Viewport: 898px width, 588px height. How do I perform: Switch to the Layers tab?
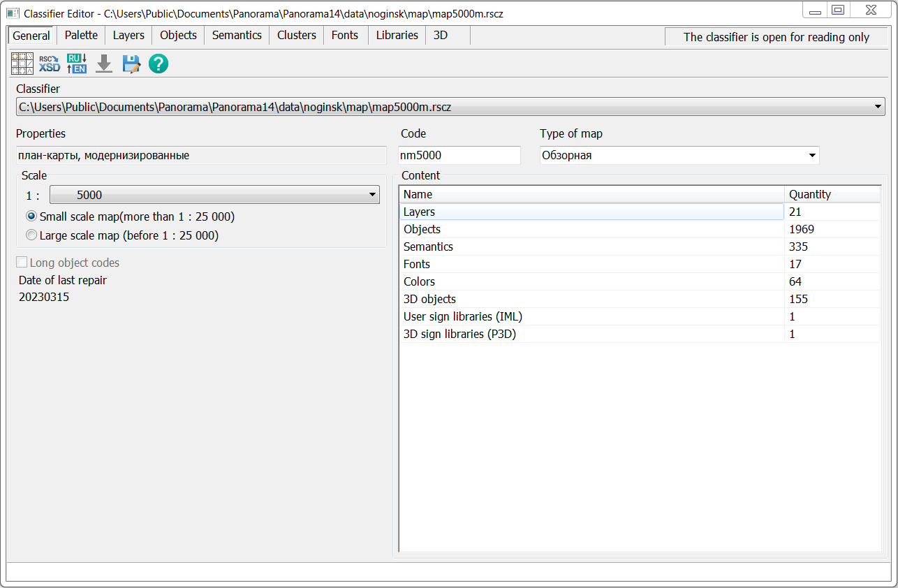coord(128,35)
